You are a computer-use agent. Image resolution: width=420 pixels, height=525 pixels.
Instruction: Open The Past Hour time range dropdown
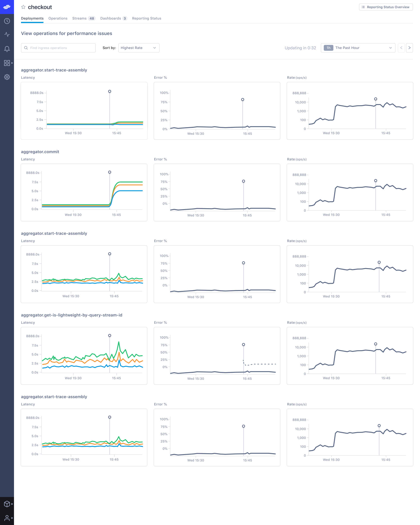358,48
